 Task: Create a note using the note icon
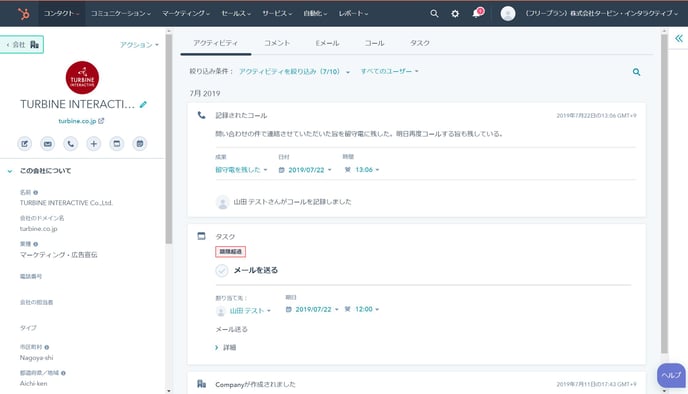pos(25,143)
